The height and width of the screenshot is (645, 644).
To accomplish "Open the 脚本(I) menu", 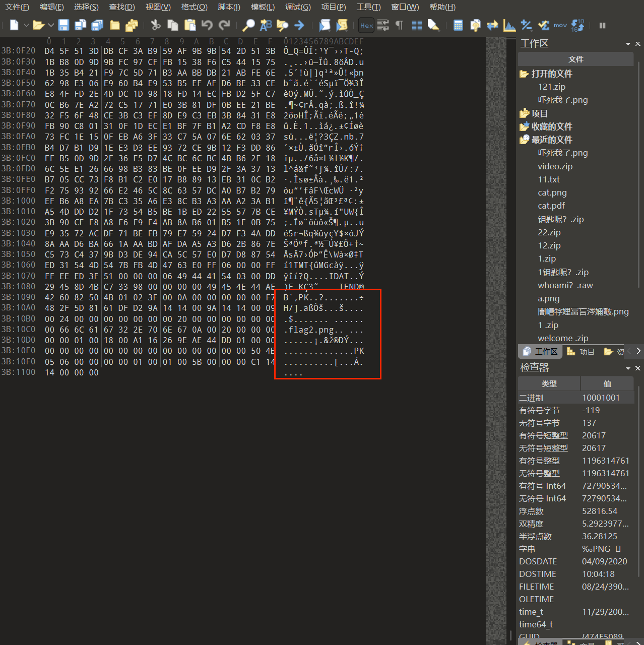I will coord(229,7).
